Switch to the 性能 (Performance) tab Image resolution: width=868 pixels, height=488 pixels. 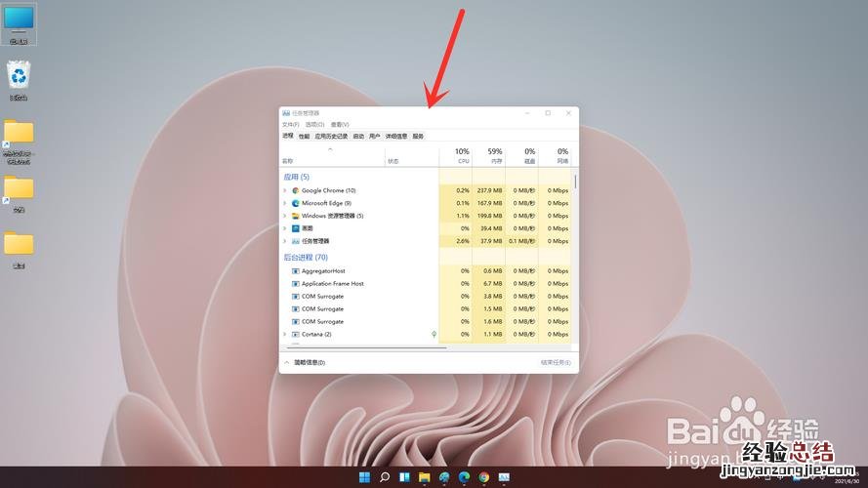tap(304, 137)
